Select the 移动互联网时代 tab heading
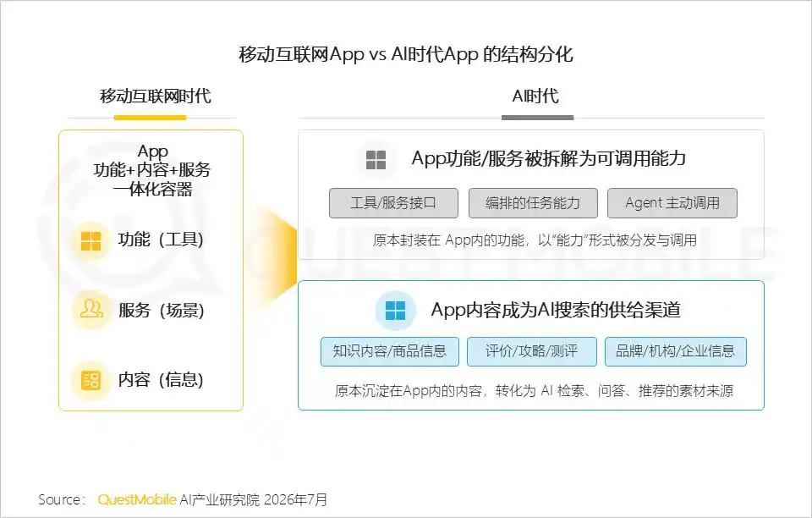This screenshot has height=518, width=812. pos(156,96)
